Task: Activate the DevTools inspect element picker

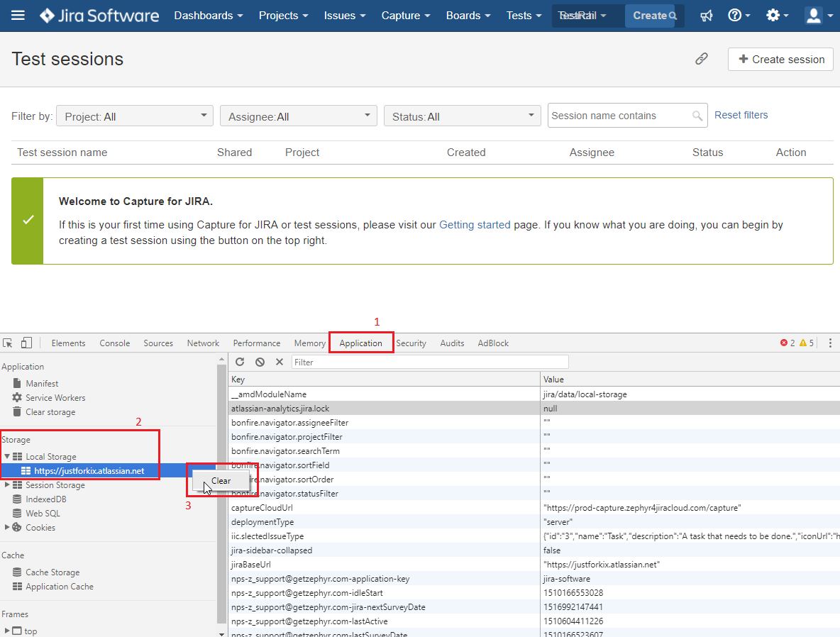Action: (x=8, y=343)
